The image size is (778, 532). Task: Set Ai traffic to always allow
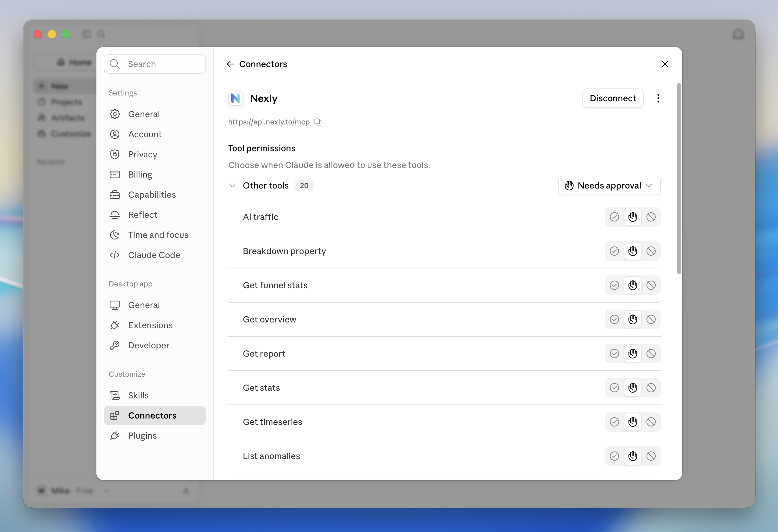(x=614, y=217)
